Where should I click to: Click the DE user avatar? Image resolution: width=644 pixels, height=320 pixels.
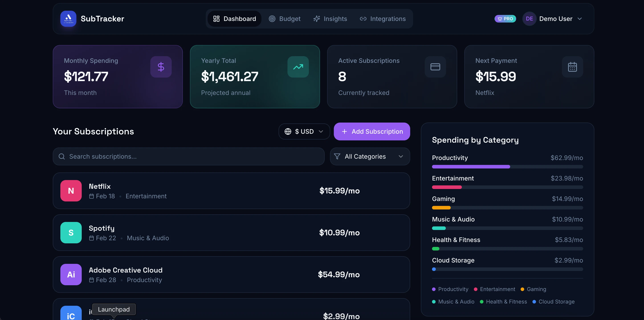coord(529,19)
